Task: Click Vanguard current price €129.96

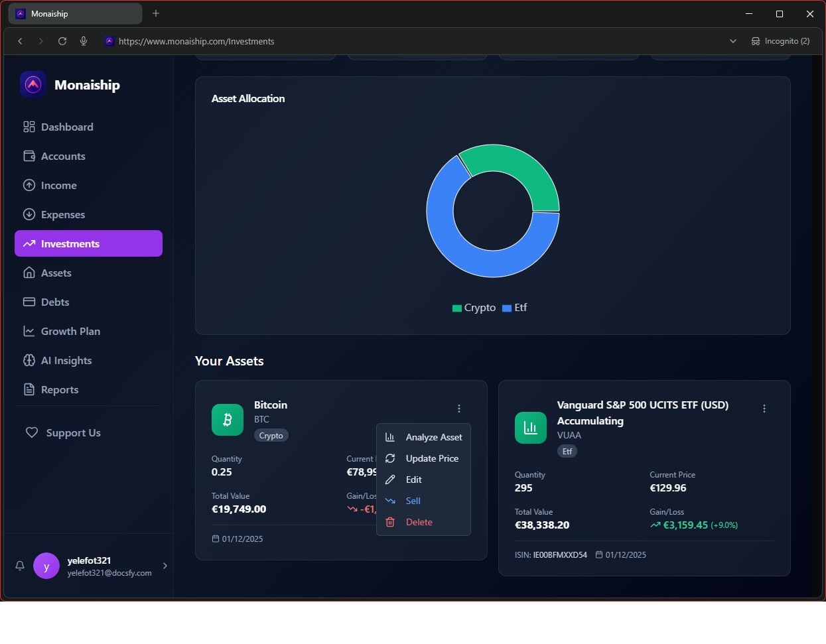Action: (x=668, y=488)
